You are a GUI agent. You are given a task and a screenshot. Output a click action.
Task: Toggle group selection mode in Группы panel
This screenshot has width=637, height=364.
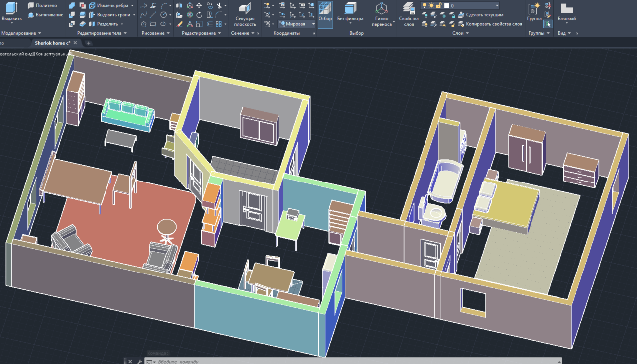tap(548, 23)
